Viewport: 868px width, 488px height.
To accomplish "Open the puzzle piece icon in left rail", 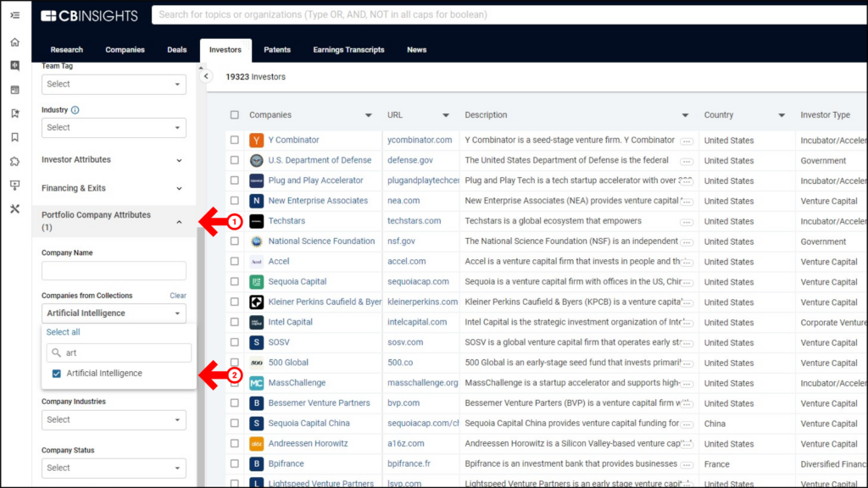I will [15, 162].
